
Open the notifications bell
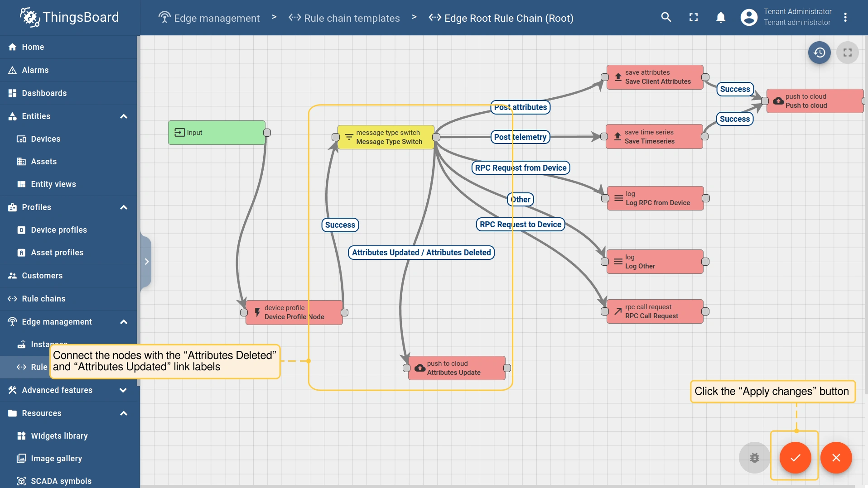click(x=721, y=17)
